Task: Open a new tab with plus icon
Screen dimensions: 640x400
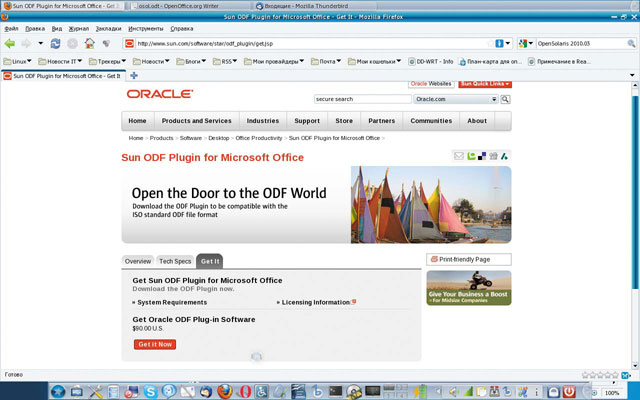Action: coord(133,76)
